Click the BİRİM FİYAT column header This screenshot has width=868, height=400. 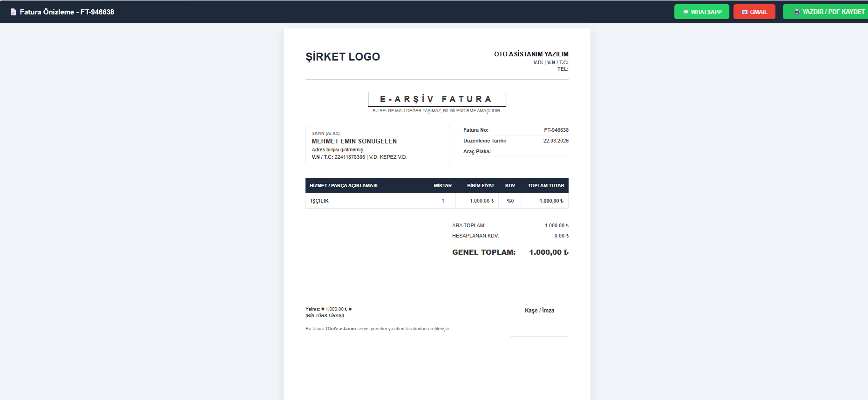(481, 186)
